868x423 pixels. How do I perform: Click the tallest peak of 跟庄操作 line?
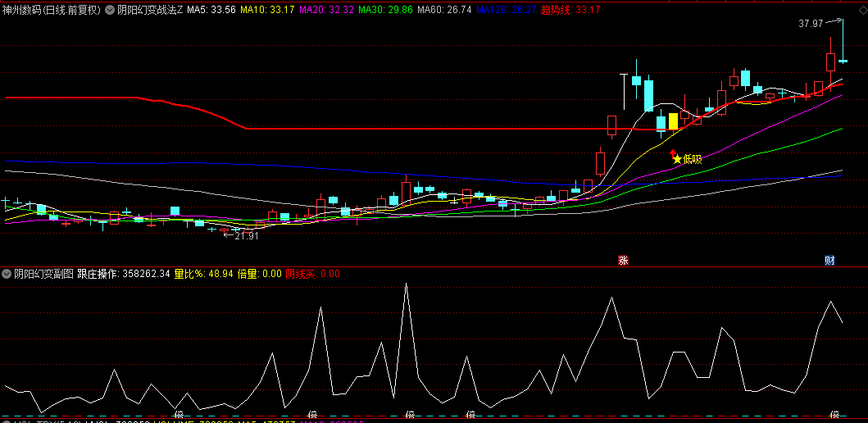pos(407,284)
